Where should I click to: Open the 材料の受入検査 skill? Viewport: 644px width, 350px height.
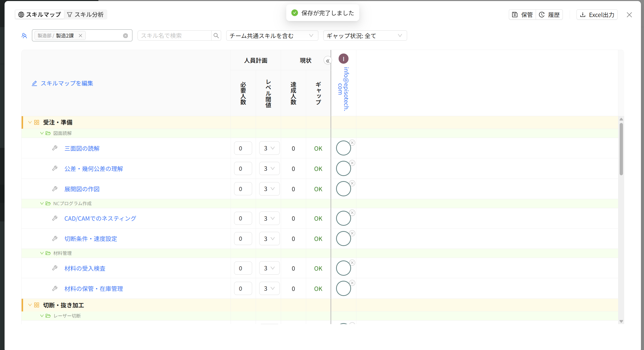click(x=85, y=268)
